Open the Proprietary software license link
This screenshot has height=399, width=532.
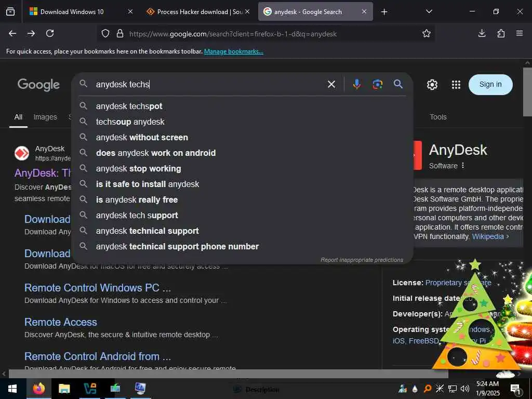tap(458, 283)
